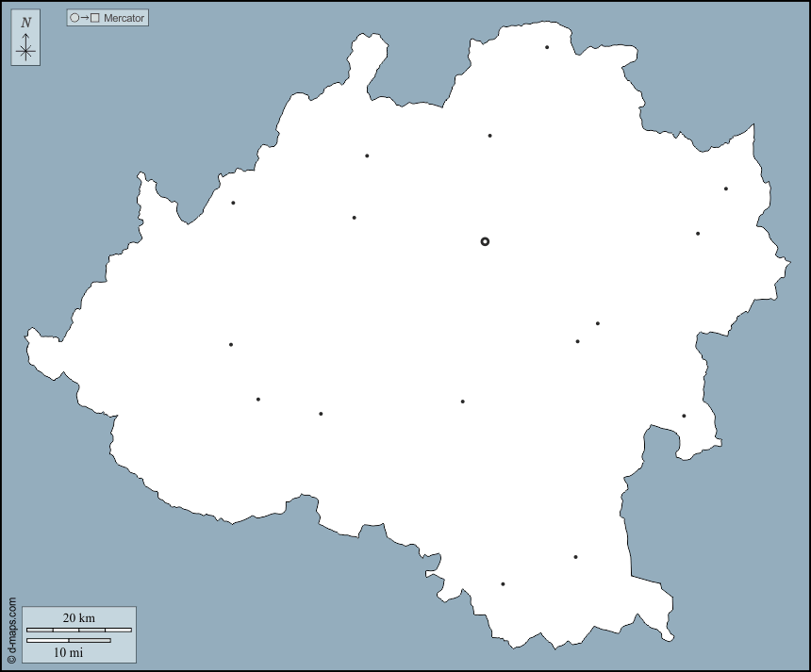Select the dot northeast of the southernmost dot
Image resolution: width=811 pixels, height=672 pixels.
click(575, 557)
